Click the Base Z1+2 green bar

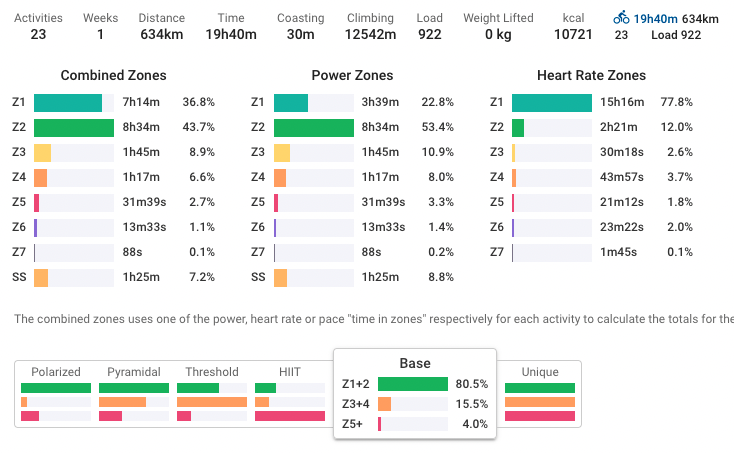(412, 383)
